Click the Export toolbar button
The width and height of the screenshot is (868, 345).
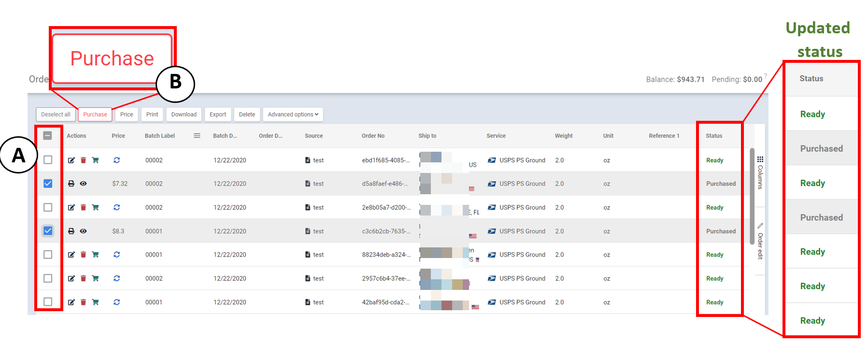point(218,115)
